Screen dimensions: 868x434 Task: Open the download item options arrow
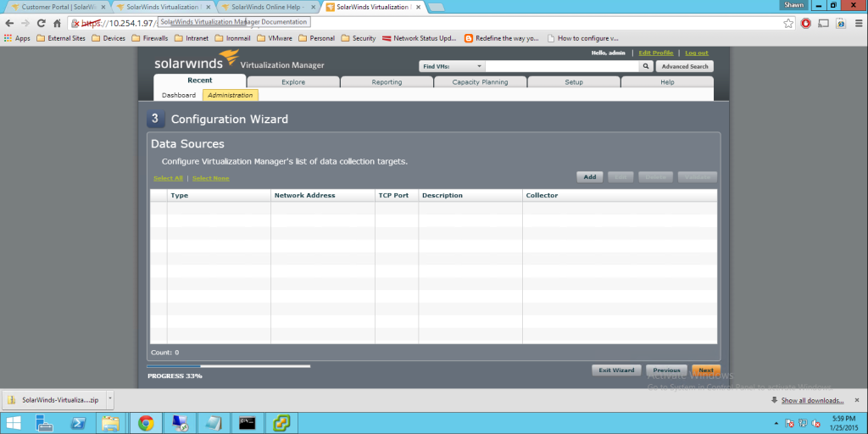(110, 398)
